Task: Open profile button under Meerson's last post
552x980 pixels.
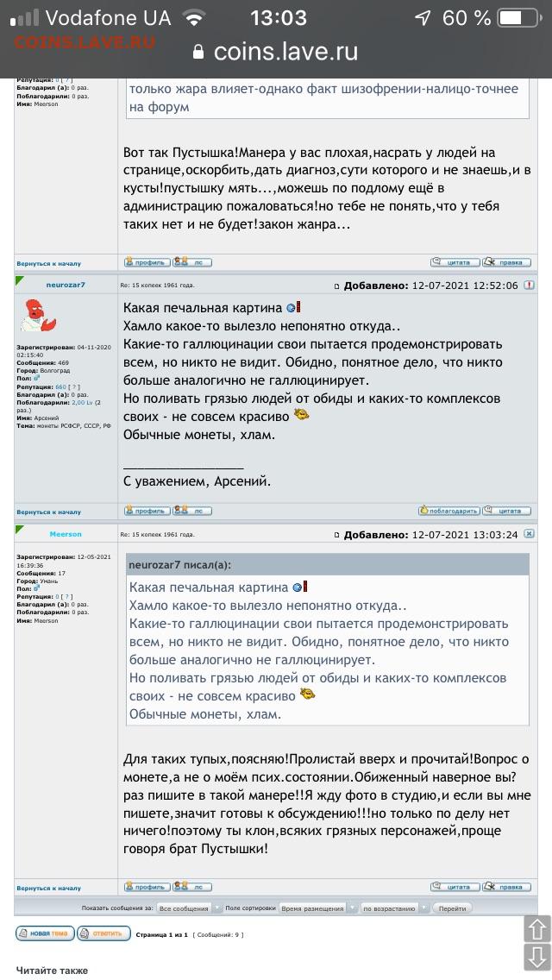Action: coord(147,887)
